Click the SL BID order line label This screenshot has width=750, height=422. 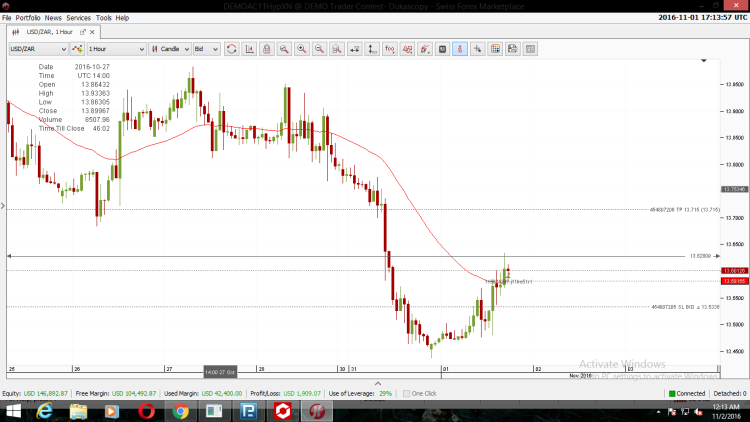(x=685, y=307)
